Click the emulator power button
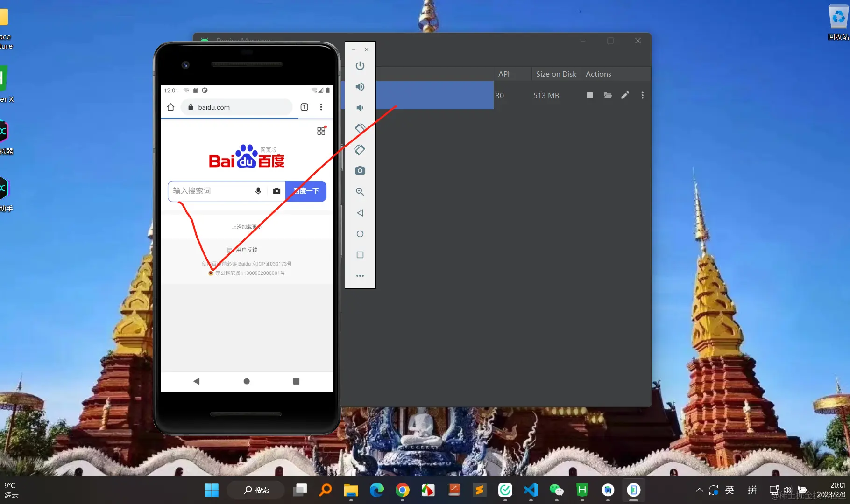This screenshot has height=504, width=850. [x=360, y=66]
